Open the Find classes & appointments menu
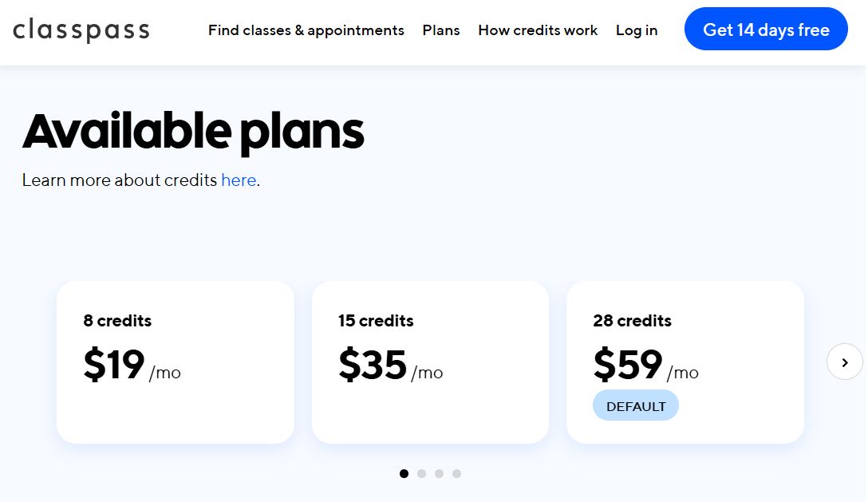The height and width of the screenshot is (502, 868). (x=306, y=30)
